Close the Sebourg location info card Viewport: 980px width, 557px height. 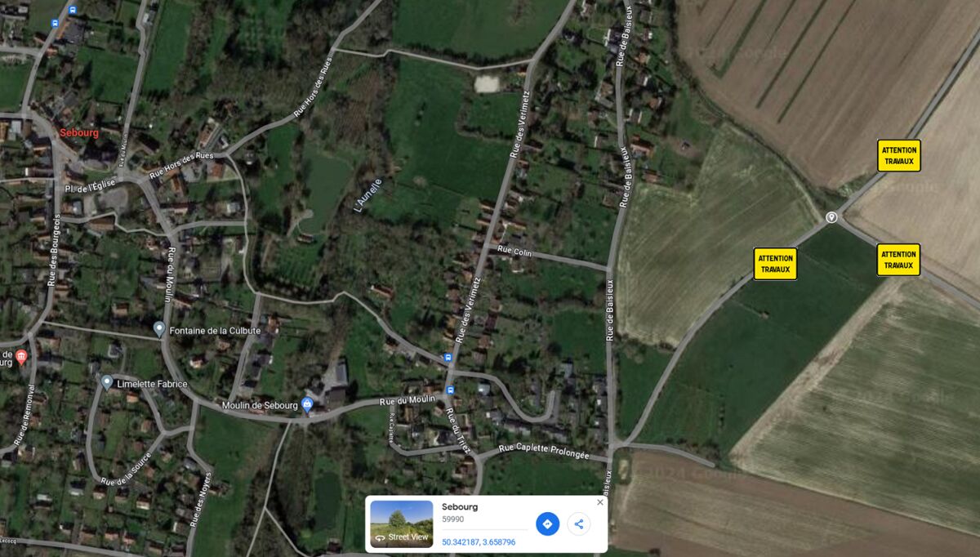[600, 502]
